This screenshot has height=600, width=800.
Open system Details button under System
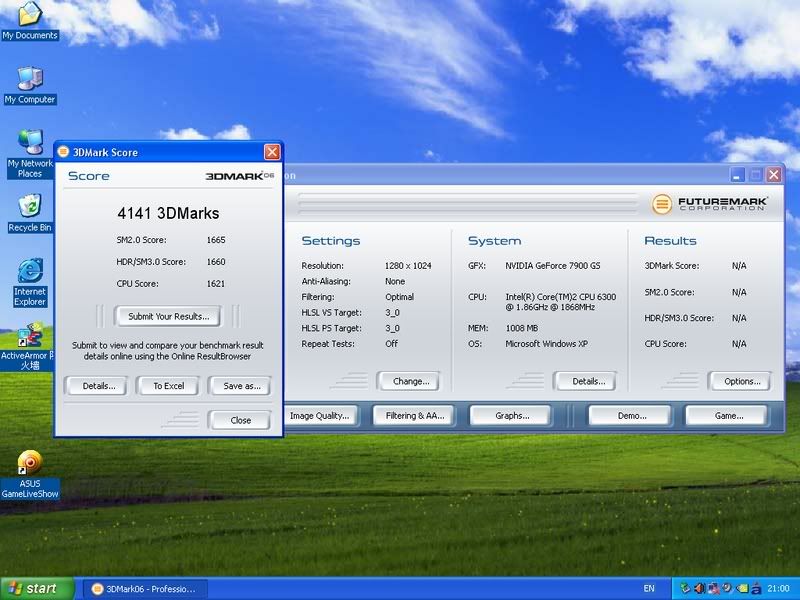tap(587, 381)
